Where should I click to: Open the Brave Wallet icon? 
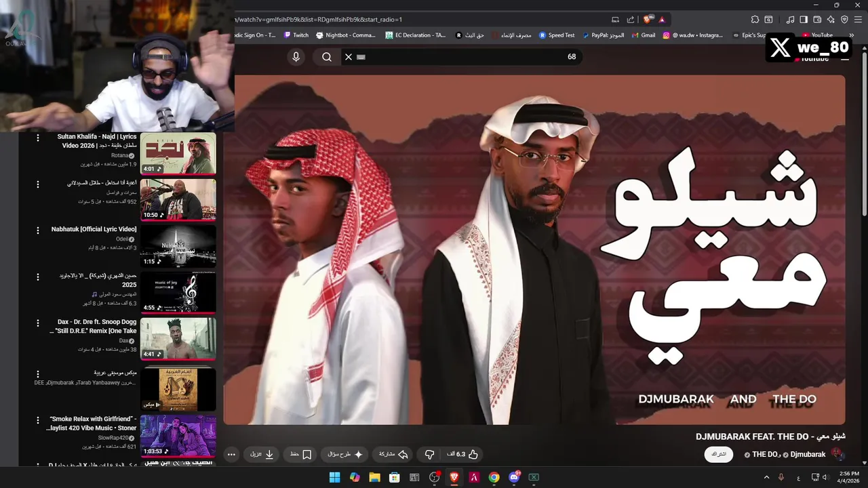[817, 20]
